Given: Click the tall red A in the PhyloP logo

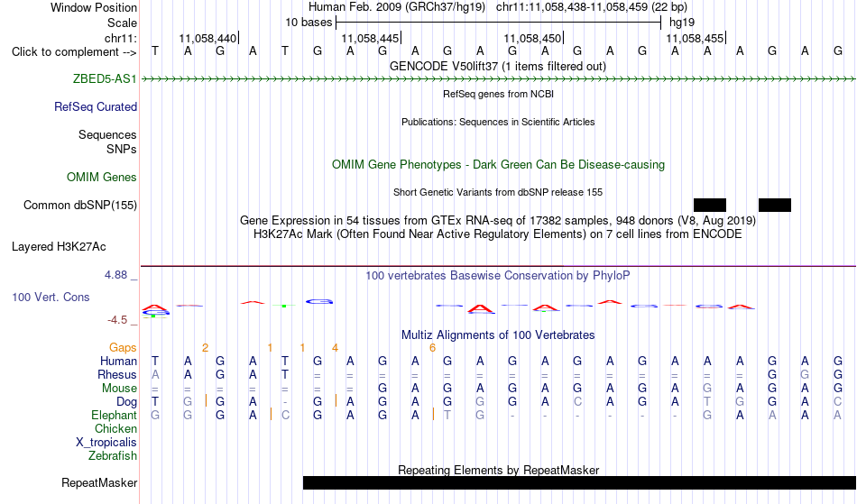Looking at the screenshot, I should click(x=481, y=309).
